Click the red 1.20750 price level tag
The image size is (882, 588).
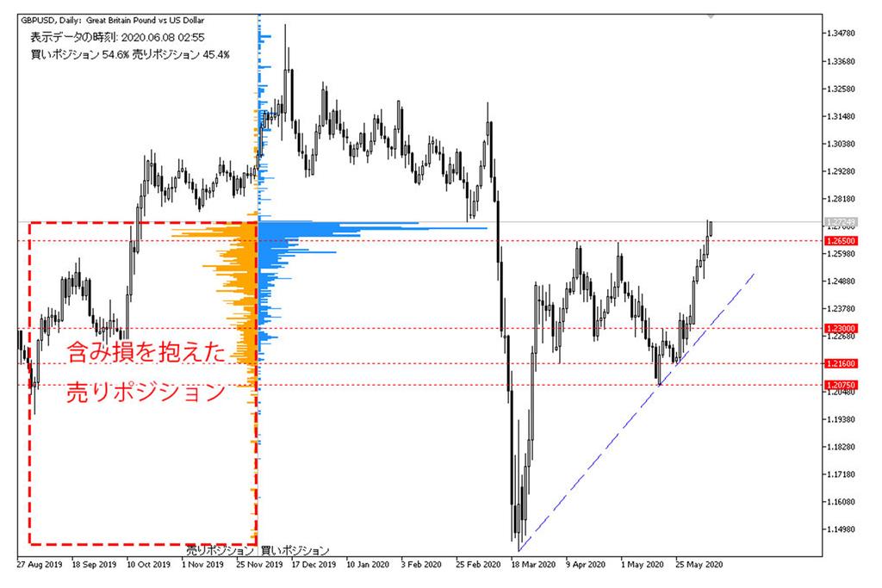(x=840, y=385)
